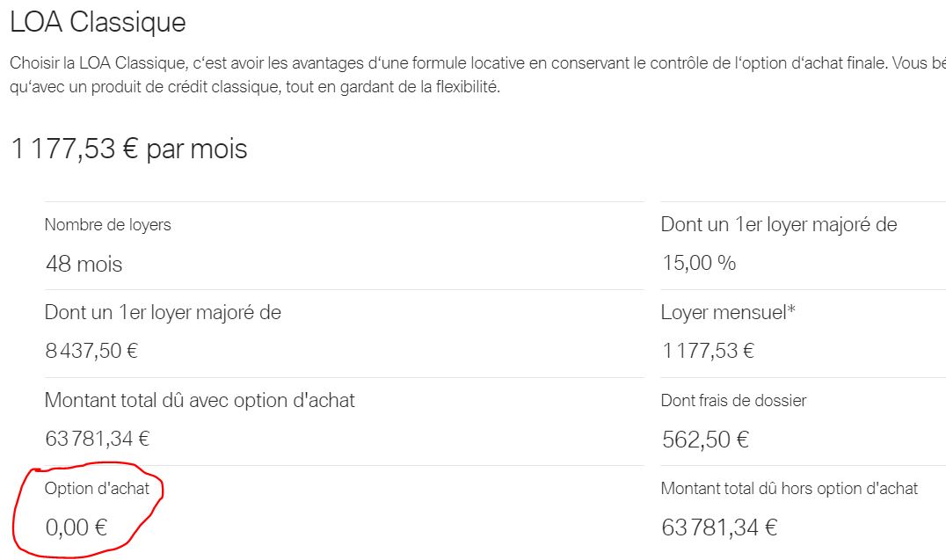Click the Nombre de loyers label
The image size is (946, 560).
(x=108, y=224)
